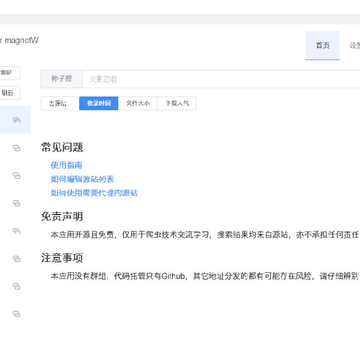The width and height of the screenshot is (360, 360).
Task: Open the 如何编辑源站列表 link
Action: point(82,179)
